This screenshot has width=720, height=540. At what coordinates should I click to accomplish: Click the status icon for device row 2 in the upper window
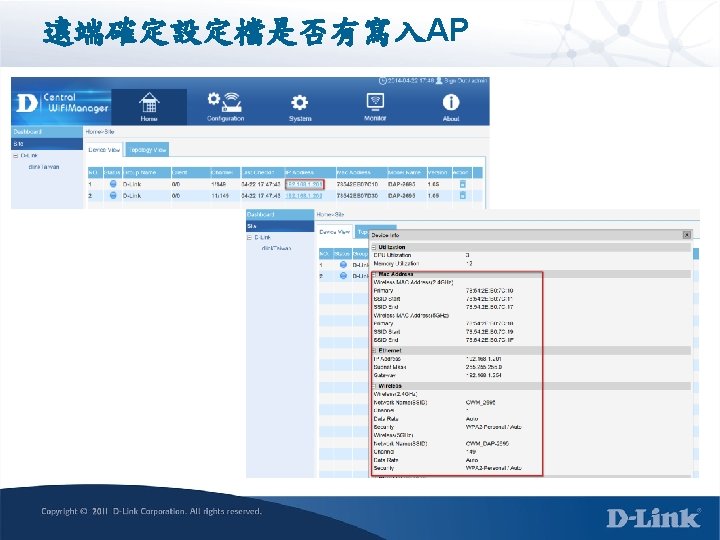(x=113, y=195)
